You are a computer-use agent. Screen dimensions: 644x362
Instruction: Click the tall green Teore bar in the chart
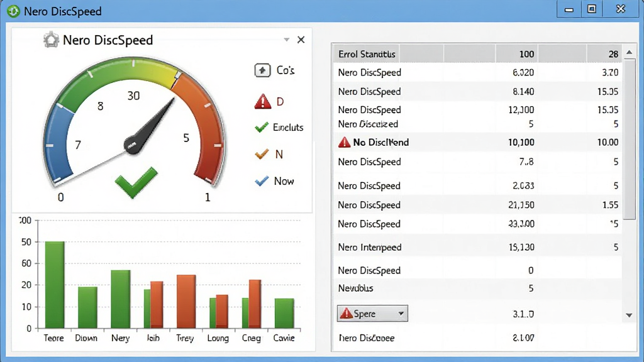pos(55,285)
